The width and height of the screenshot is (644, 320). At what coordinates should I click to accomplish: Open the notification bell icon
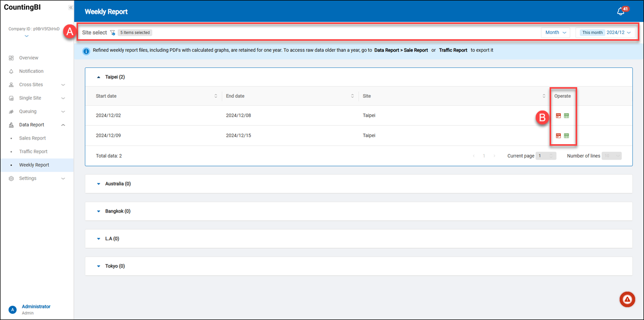621,12
